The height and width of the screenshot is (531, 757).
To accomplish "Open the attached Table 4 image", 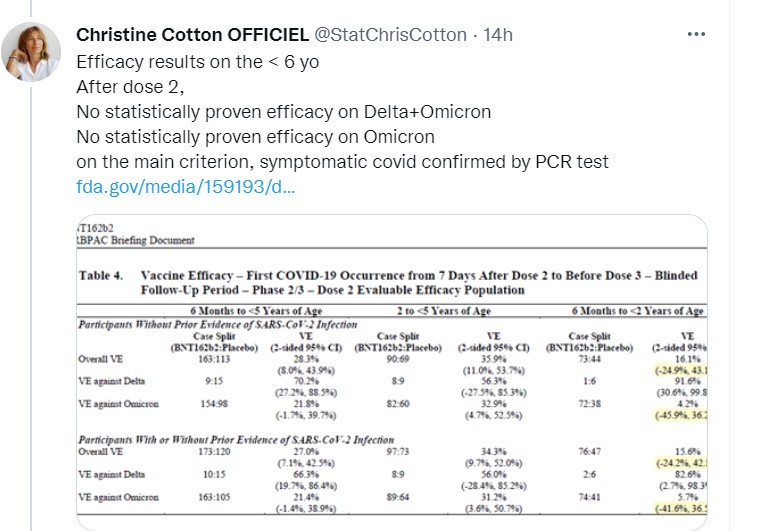I will point(392,372).
